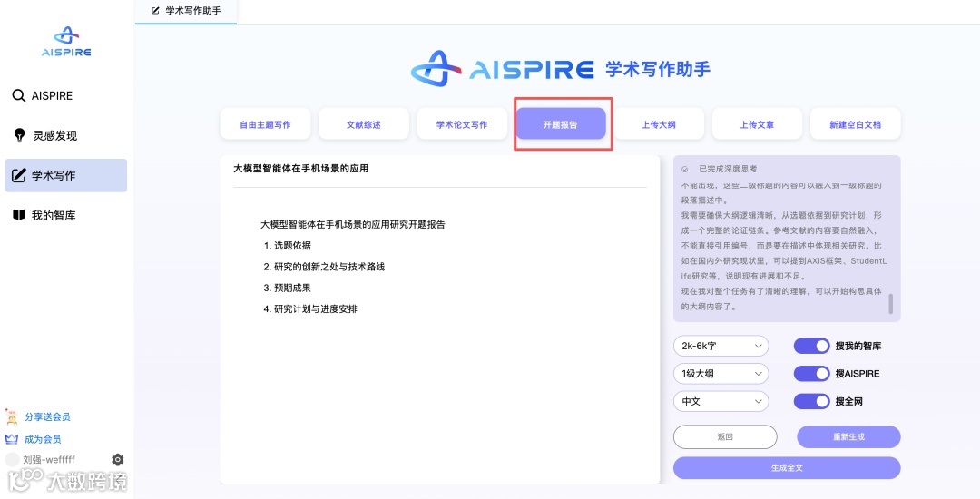Click the large AISPIRE header logo
This screenshot has width=980, height=499.
502,69
